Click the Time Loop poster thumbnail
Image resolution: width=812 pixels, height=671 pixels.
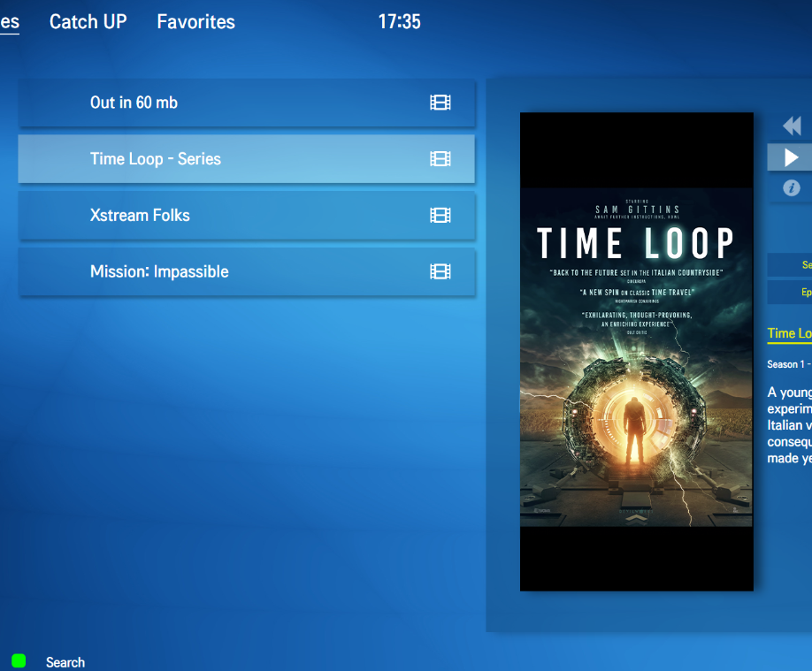[x=637, y=352]
